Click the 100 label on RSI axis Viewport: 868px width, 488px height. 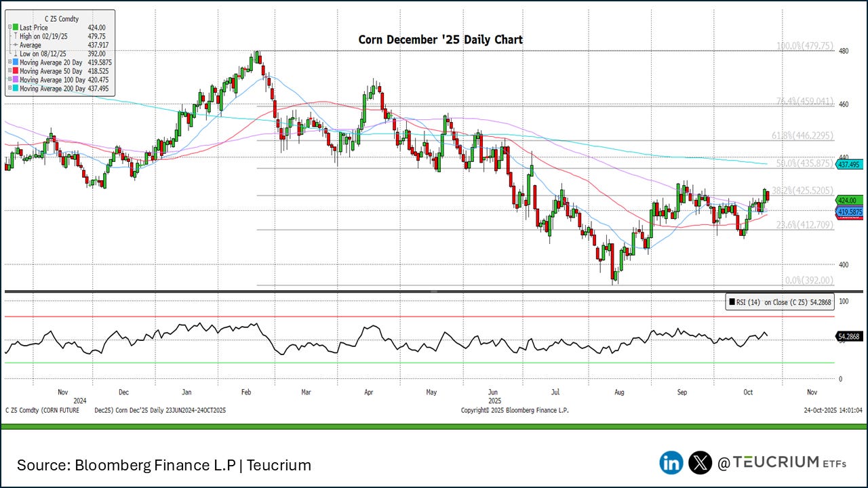[844, 300]
